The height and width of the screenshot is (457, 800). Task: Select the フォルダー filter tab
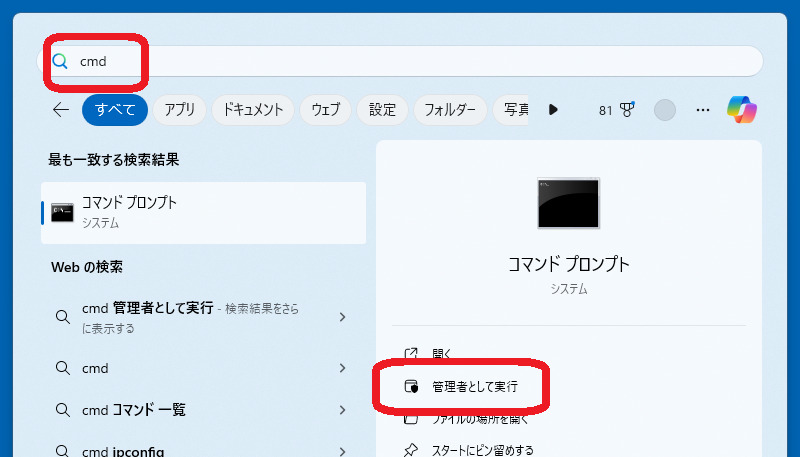tap(450, 110)
